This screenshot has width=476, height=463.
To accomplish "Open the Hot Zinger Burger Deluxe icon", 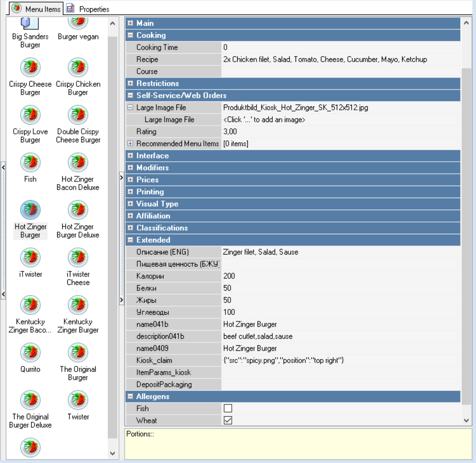I will (x=78, y=210).
